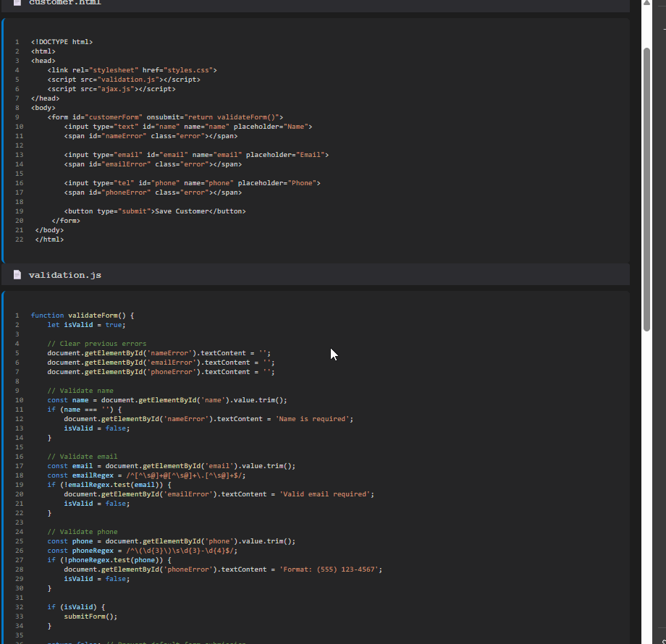
Task: Click the span id="nameError" line
Action: coord(151,136)
